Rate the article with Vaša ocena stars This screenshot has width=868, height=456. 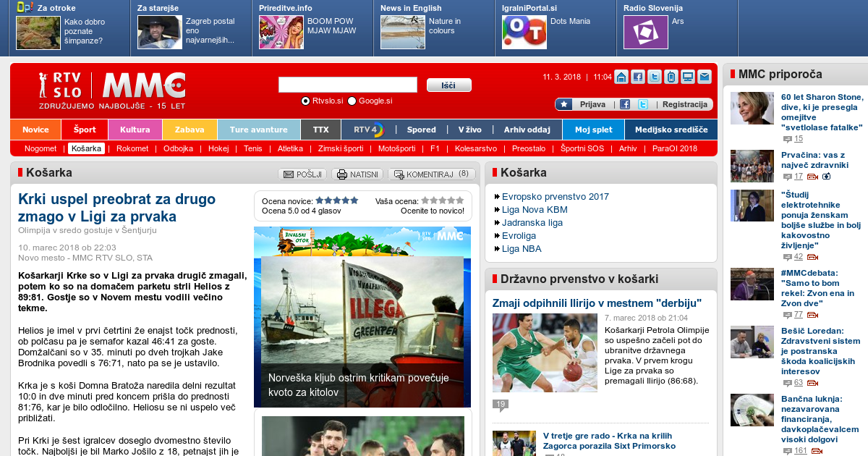tap(442, 200)
